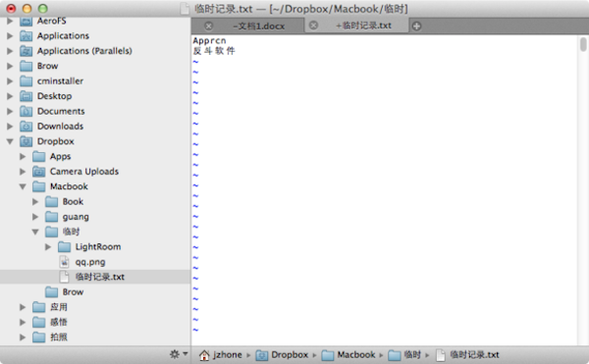Select the Desktop row in file tree

[95, 96]
